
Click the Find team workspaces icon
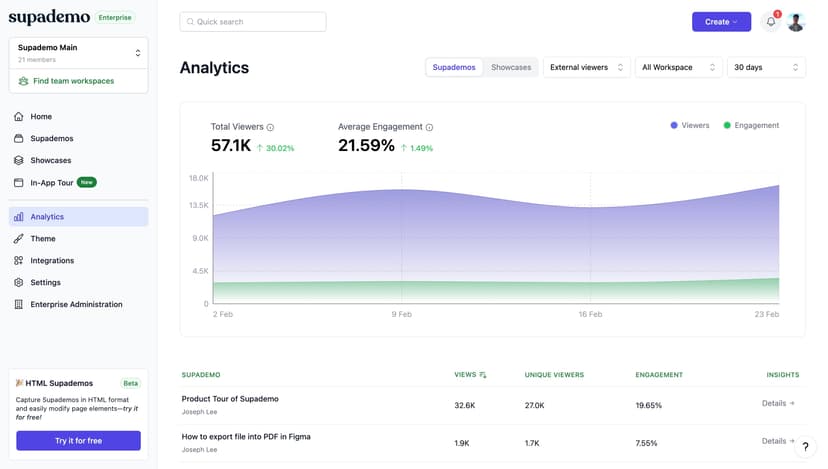tap(23, 81)
